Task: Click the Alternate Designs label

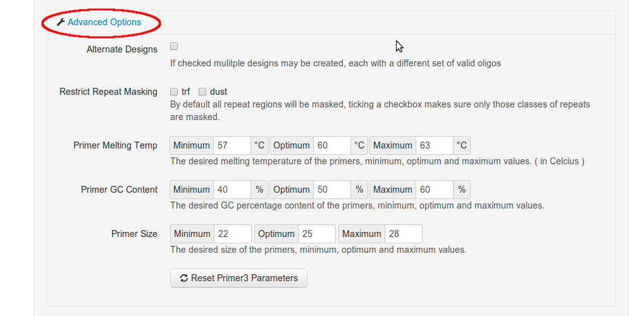Action: tap(122, 49)
